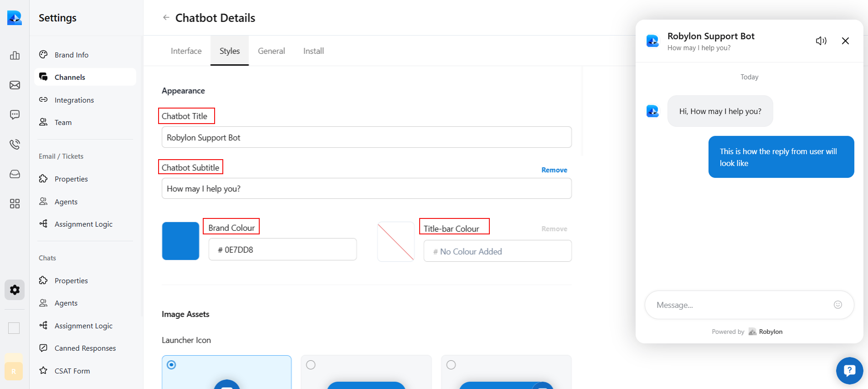Open Properties under Chats
The image size is (868, 389).
[x=85, y=280]
